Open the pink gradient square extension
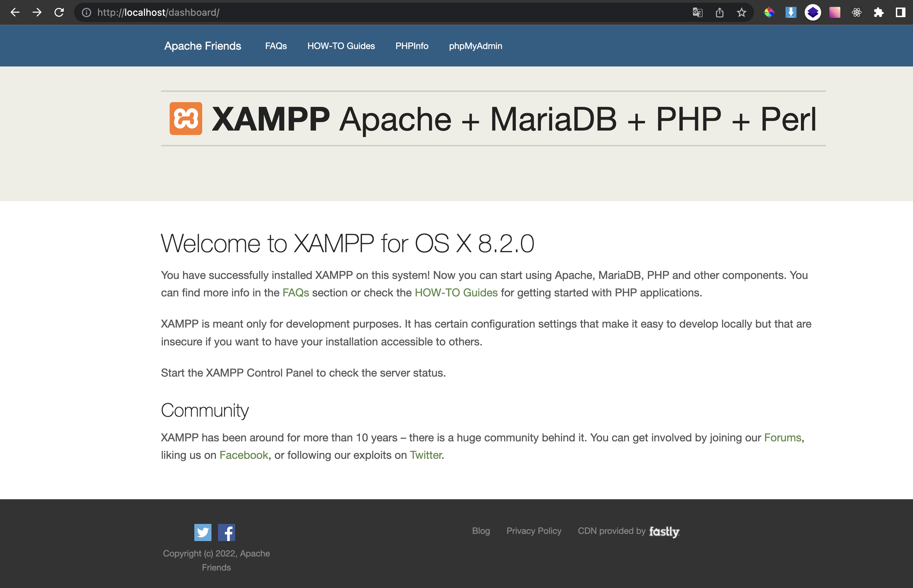913x588 pixels. [x=835, y=13]
